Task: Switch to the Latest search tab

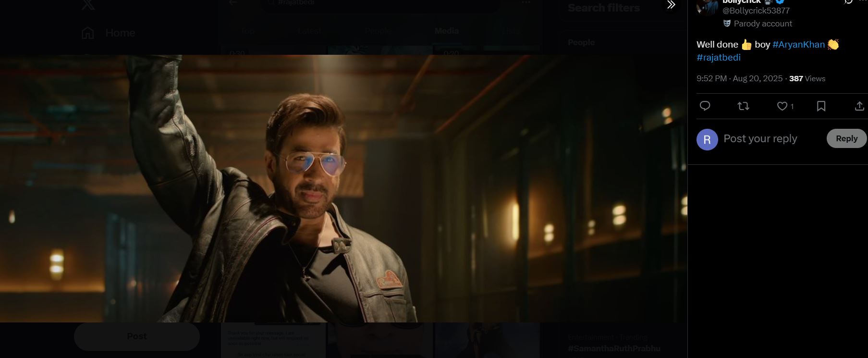Action: pyautogui.click(x=309, y=31)
